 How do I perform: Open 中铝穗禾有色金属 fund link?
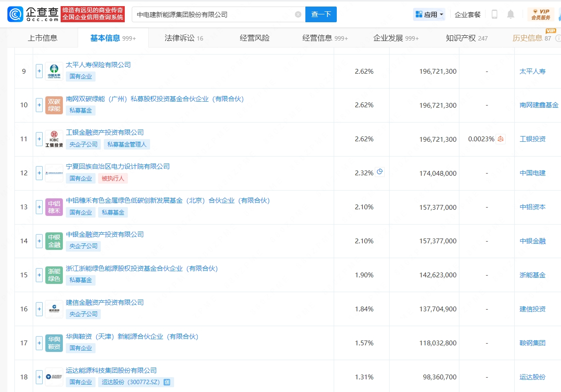point(168,201)
